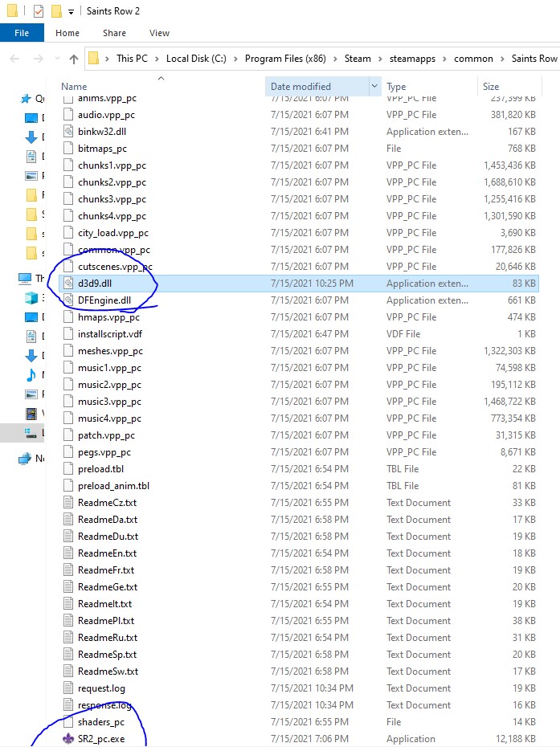Image resolution: width=560 pixels, height=747 pixels.
Task: Expand chevron after Steam breadcrumb
Action: coord(380,59)
